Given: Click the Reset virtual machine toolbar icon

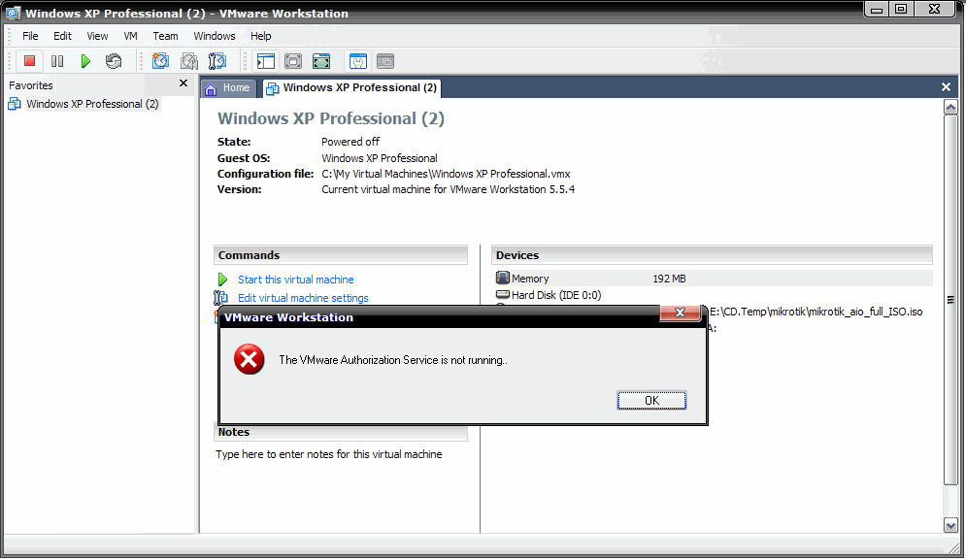Looking at the screenshot, I should [x=114, y=61].
